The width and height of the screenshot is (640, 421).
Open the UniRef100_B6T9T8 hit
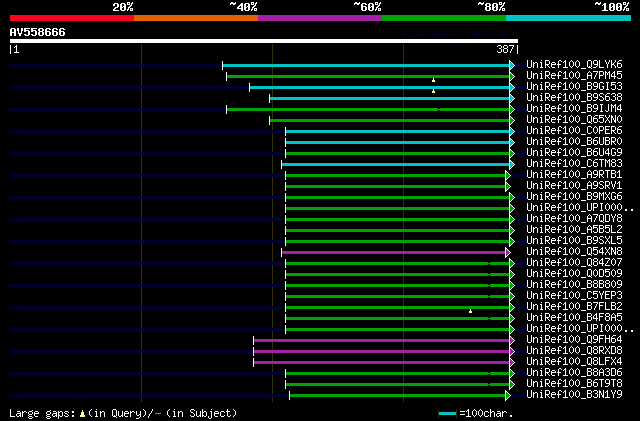pos(574,384)
